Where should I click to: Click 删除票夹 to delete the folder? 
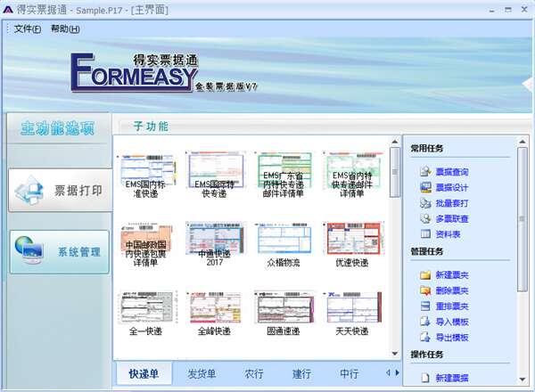click(x=451, y=290)
